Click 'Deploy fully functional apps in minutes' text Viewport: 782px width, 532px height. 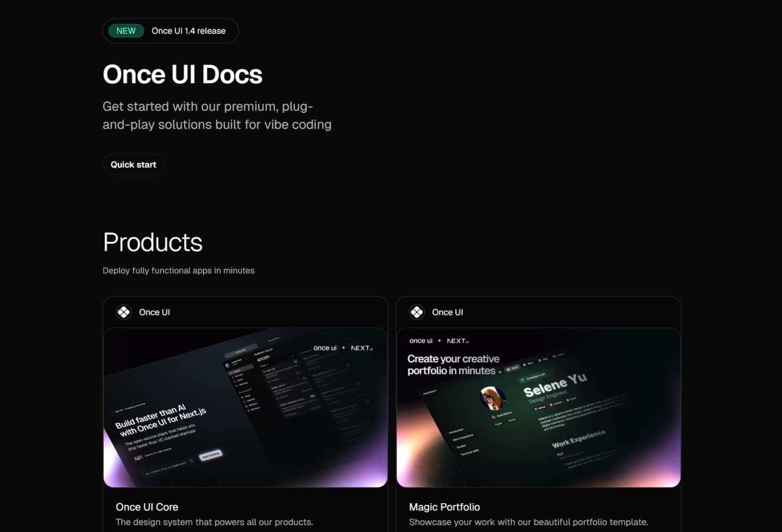click(x=179, y=270)
